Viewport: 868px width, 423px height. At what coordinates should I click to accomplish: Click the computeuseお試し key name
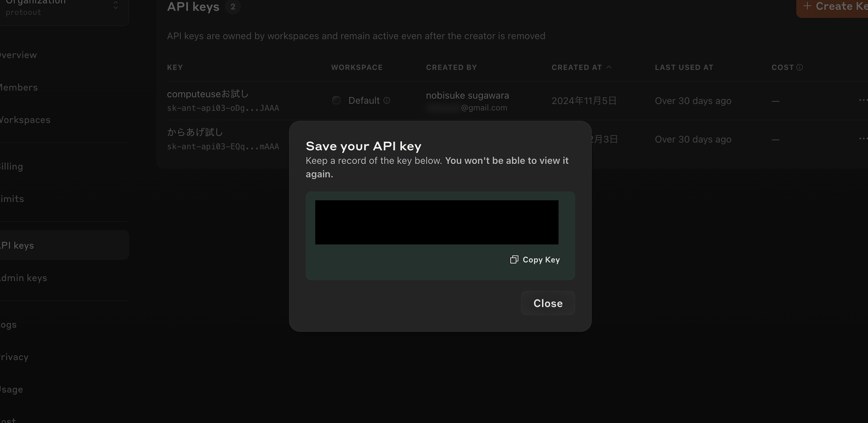pos(208,94)
